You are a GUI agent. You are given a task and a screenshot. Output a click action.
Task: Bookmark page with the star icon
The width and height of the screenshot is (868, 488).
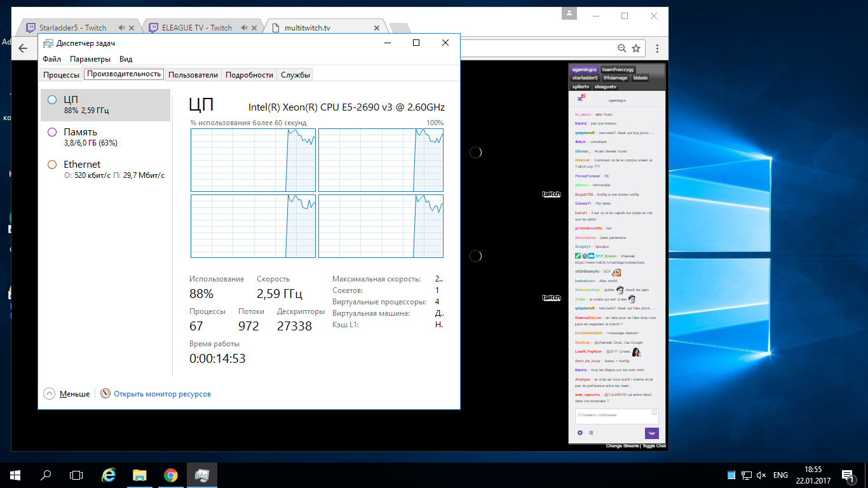[x=636, y=48]
